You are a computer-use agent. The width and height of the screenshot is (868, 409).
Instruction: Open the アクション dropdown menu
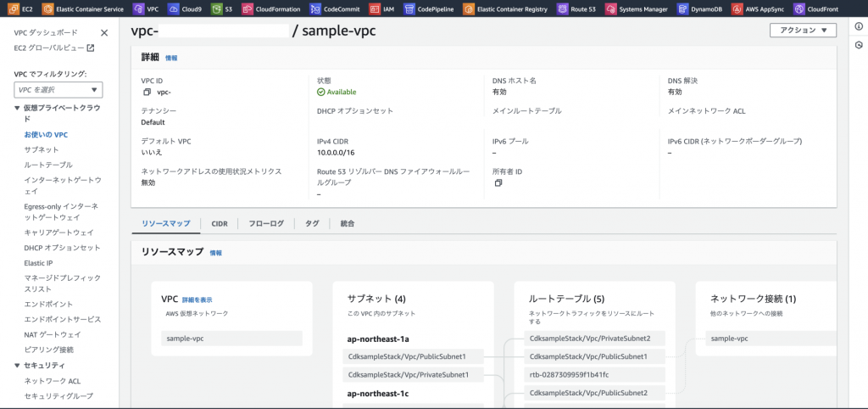click(802, 31)
